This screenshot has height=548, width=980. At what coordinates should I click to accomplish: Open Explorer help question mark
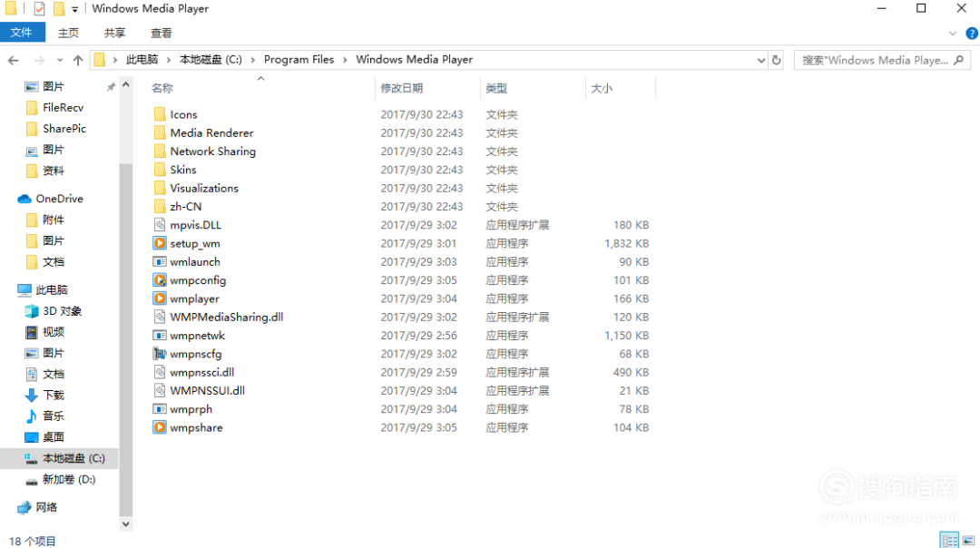(972, 34)
